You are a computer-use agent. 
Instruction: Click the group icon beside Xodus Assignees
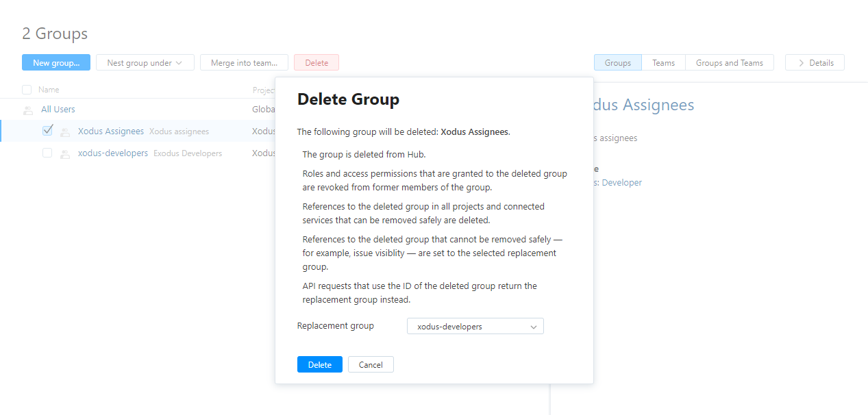point(64,131)
